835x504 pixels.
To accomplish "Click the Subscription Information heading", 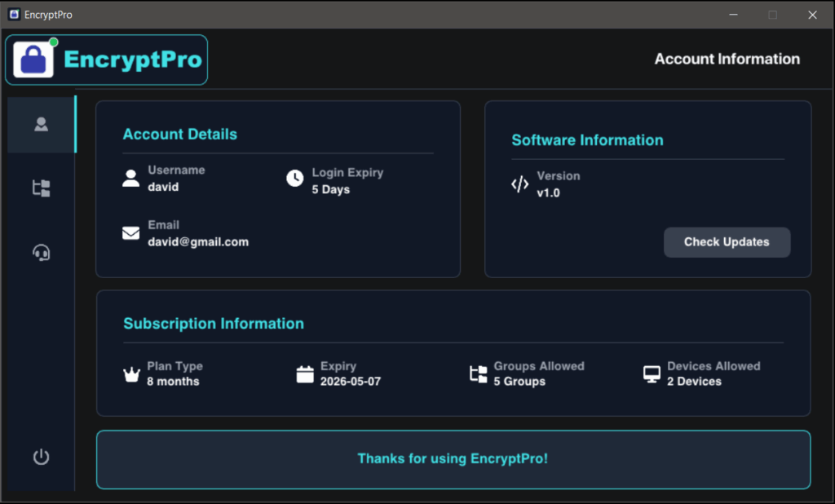I will tap(214, 323).
